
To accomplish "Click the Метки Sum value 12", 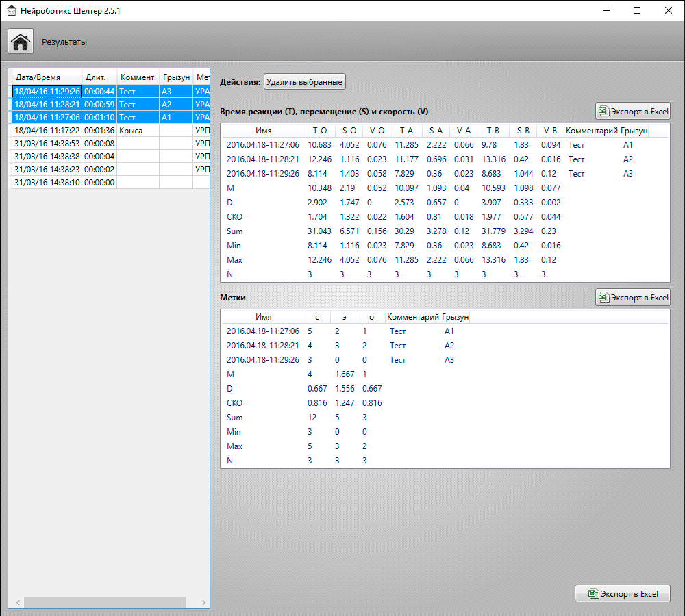I will click(x=312, y=418).
